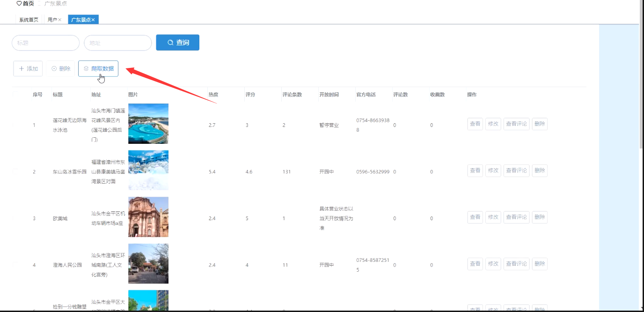The width and height of the screenshot is (644, 312).
Task: Click the 热度 value 5.4
Action: tap(212, 172)
